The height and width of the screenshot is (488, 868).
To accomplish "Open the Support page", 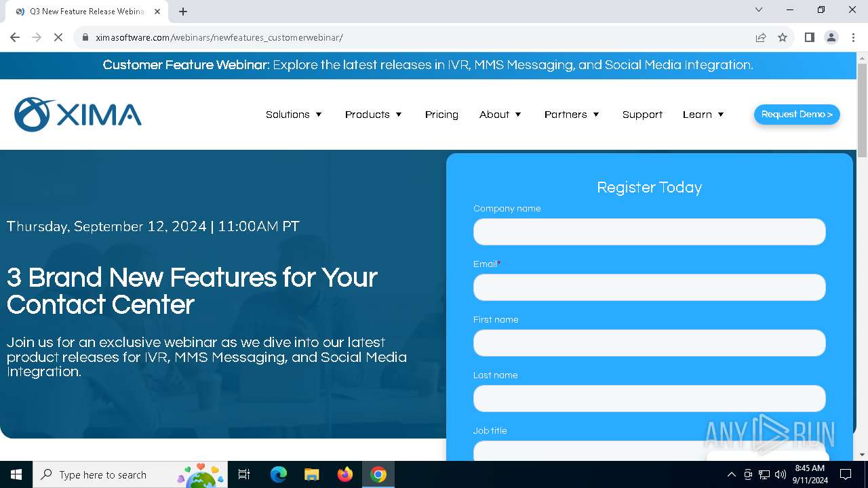I will coord(642,115).
